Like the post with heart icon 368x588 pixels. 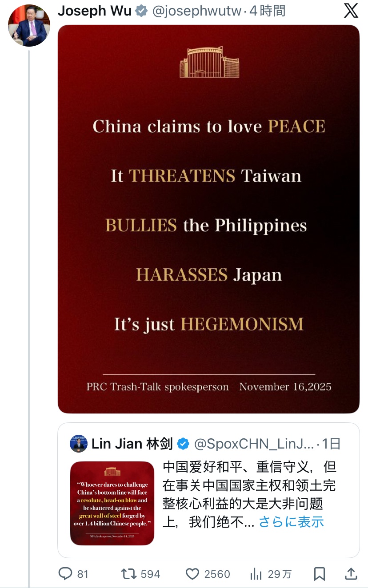192,574
